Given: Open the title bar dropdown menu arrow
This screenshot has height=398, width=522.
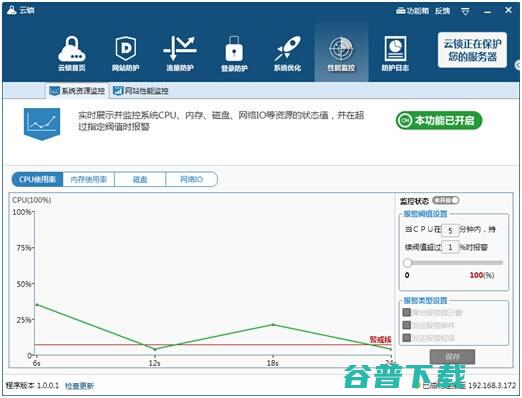Looking at the screenshot, I should point(466,12).
